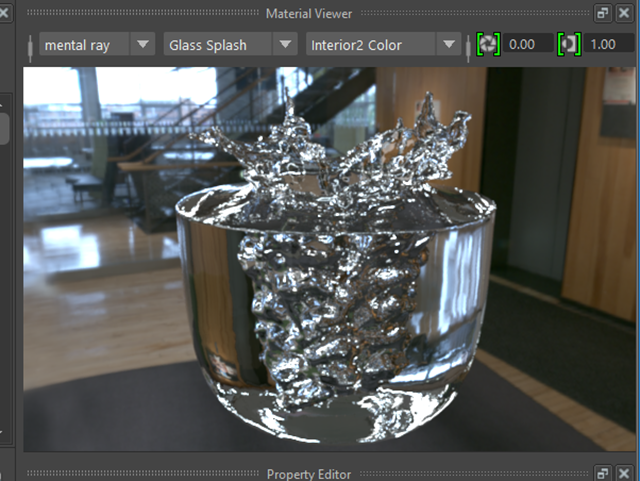Click the toolbar grip handle before mental ray
The image size is (640, 481).
click(x=30, y=48)
